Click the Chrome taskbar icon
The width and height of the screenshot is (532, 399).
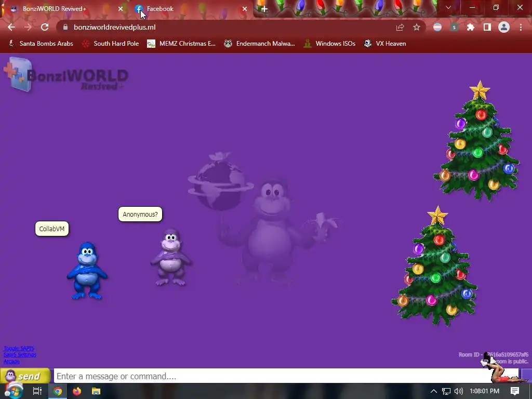[x=58, y=391]
